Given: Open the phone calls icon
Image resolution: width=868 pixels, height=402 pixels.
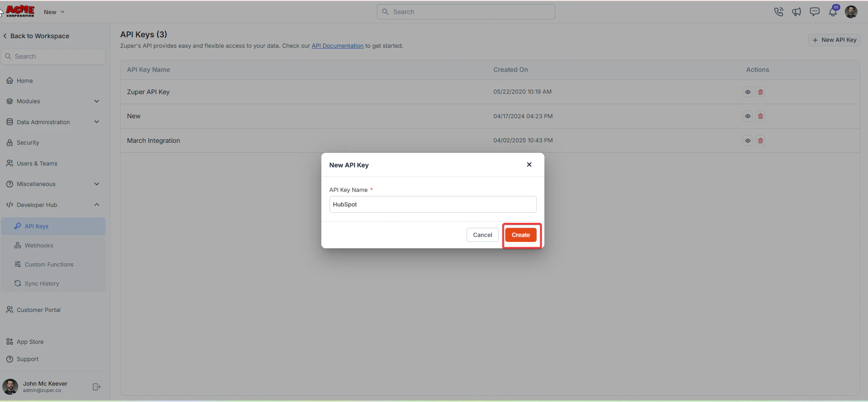Looking at the screenshot, I should [x=778, y=12].
